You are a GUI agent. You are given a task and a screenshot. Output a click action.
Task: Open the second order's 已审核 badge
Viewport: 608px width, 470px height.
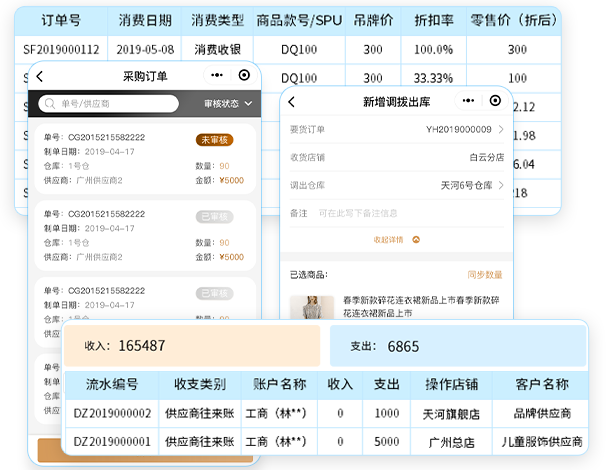[x=214, y=217]
